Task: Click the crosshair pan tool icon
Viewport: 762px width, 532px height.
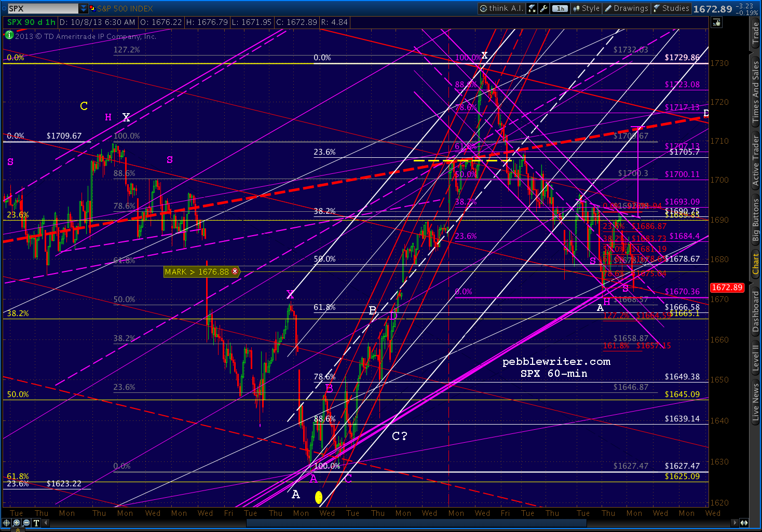Action: click(x=7, y=523)
